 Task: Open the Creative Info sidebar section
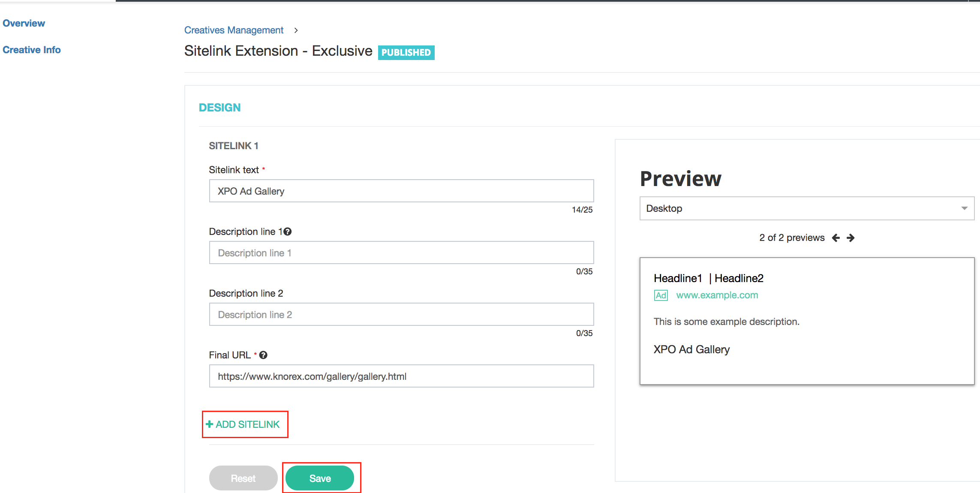point(31,50)
